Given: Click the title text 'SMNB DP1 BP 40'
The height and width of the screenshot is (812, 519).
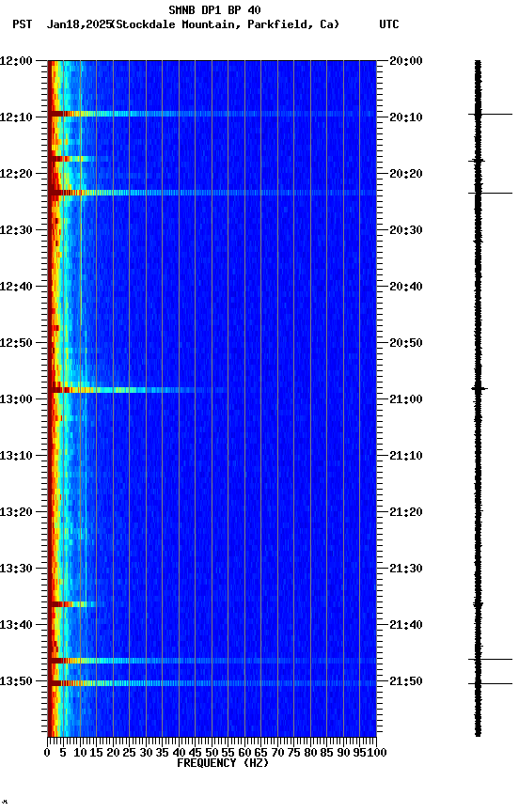Looking at the screenshot, I should point(214,9).
